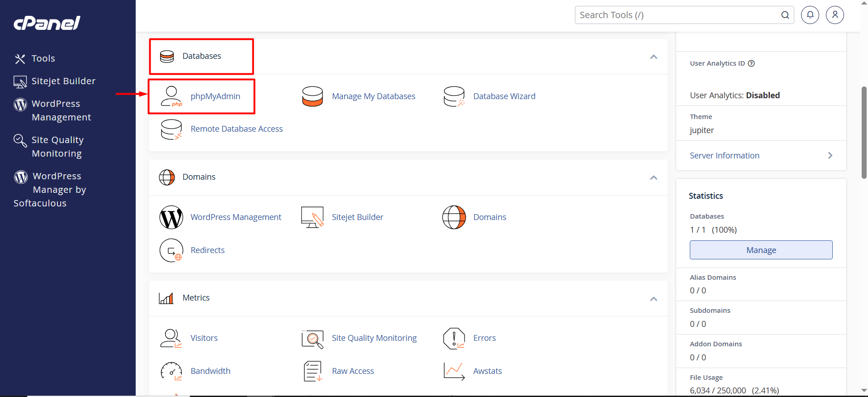Click the Manage databases button
The width and height of the screenshot is (868, 397).
[761, 250]
